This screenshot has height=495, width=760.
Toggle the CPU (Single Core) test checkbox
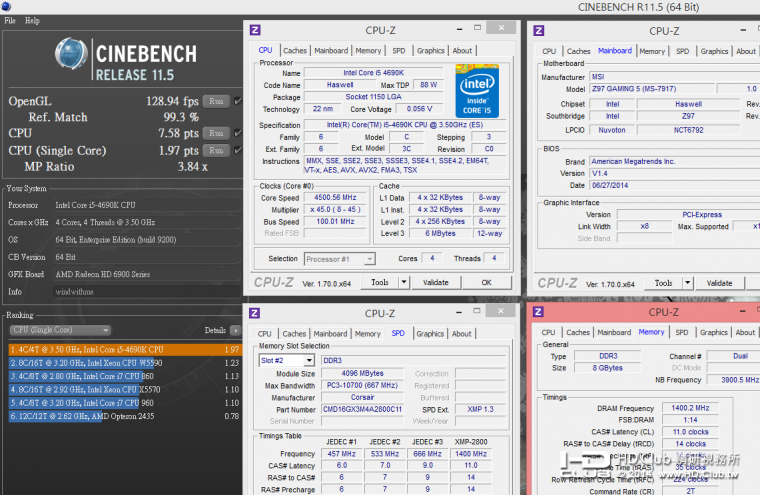click(237, 150)
